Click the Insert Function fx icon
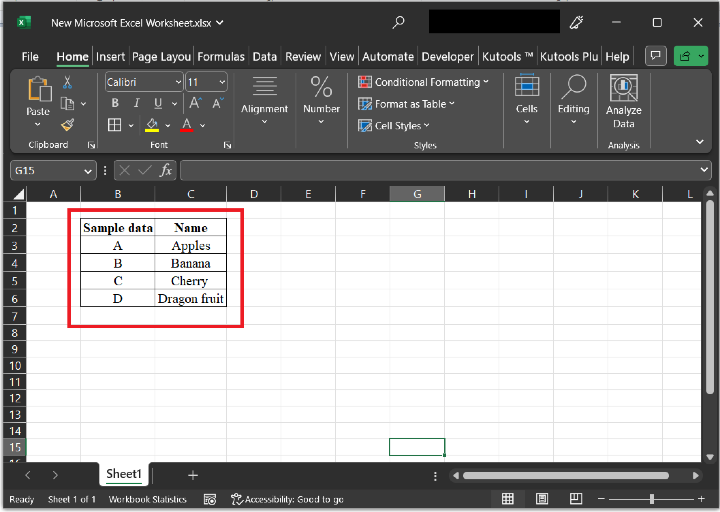 pos(164,170)
